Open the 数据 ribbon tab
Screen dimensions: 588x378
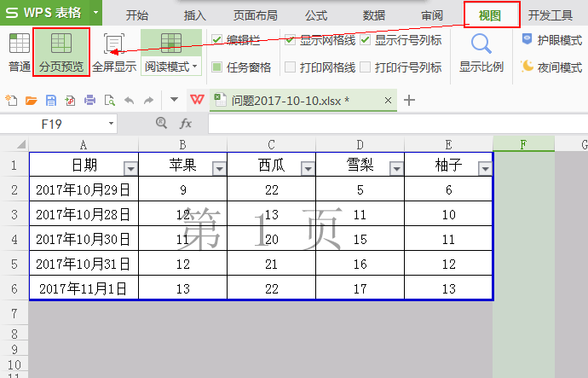coord(374,15)
